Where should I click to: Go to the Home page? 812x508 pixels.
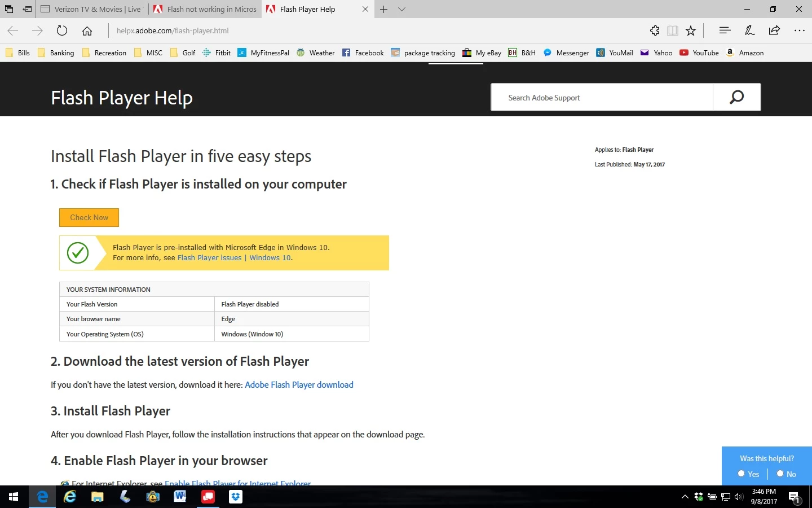click(87, 31)
